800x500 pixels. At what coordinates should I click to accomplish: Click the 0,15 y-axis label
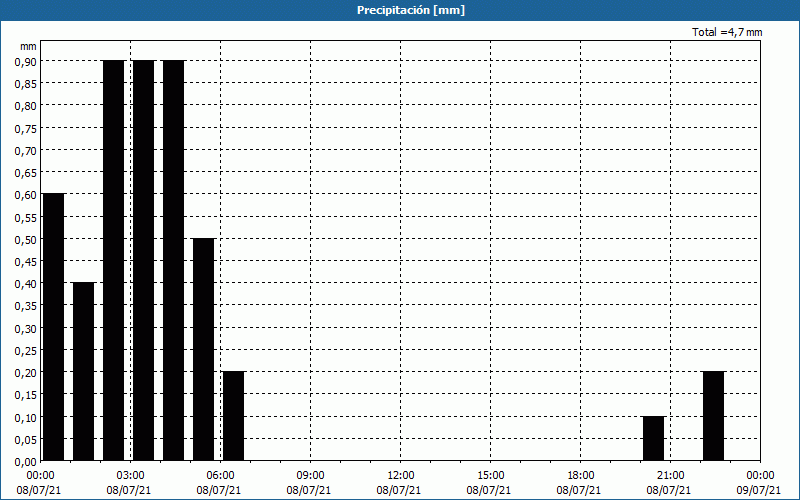coord(26,395)
